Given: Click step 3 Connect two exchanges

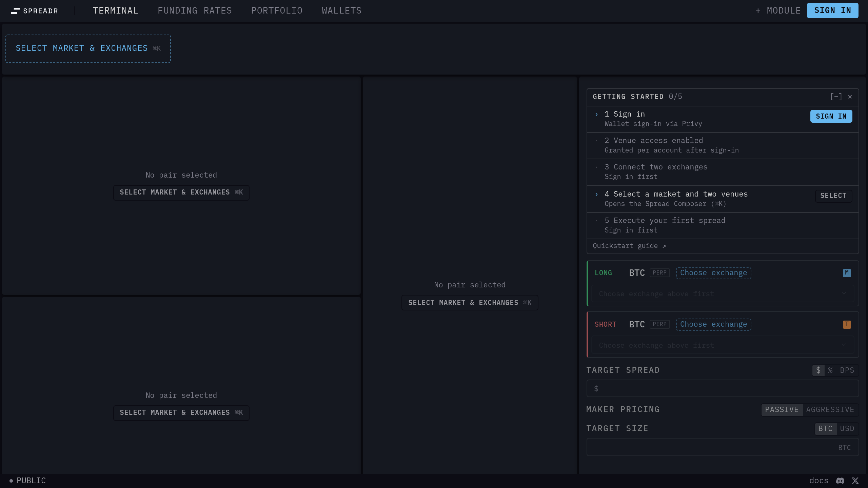Looking at the screenshot, I should pyautogui.click(x=723, y=172).
